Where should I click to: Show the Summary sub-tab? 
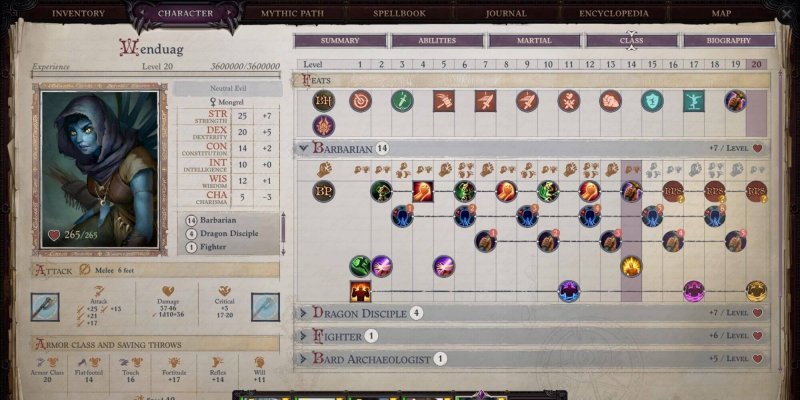click(x=340, y=40)
